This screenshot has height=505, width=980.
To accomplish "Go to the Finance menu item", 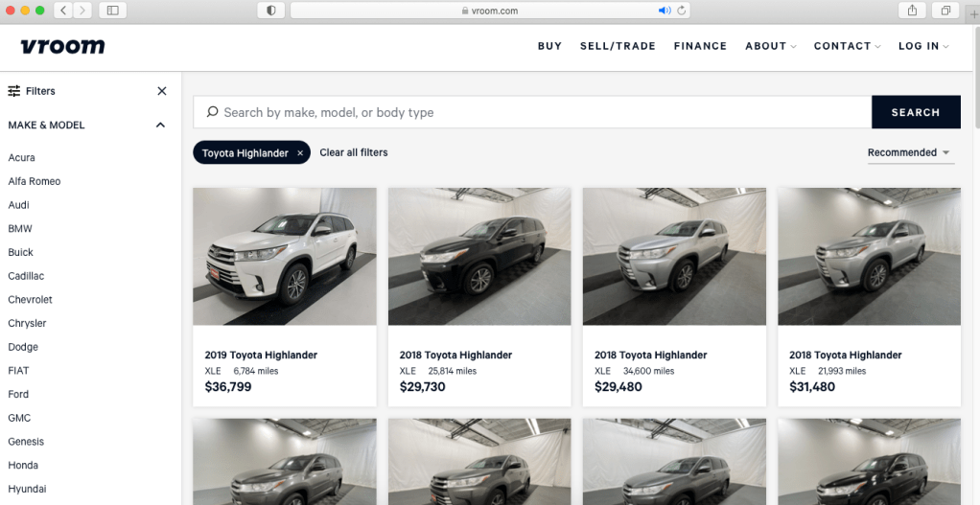I will 700,46.
